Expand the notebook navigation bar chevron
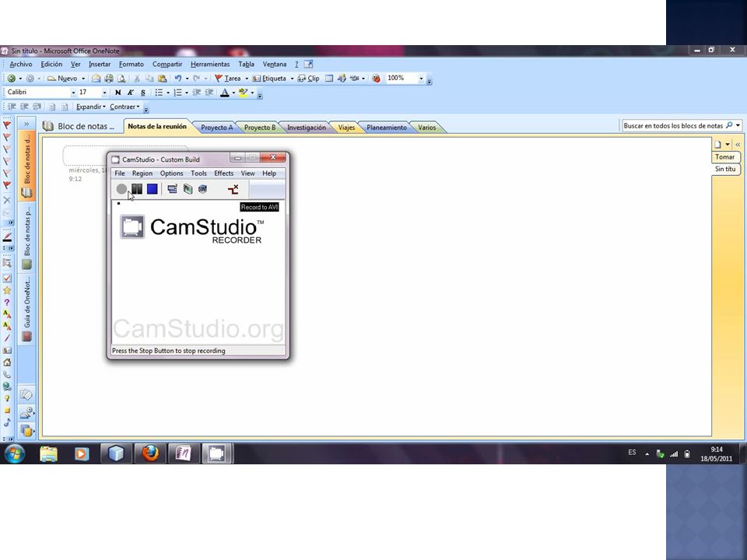The width and height of the screenshot is (747, 560). tap(26, 124)
